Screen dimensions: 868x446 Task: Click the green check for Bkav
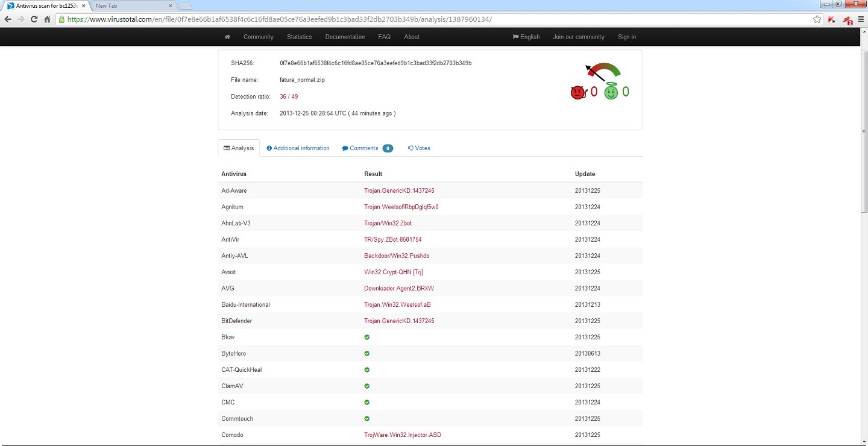coord(367,337)
